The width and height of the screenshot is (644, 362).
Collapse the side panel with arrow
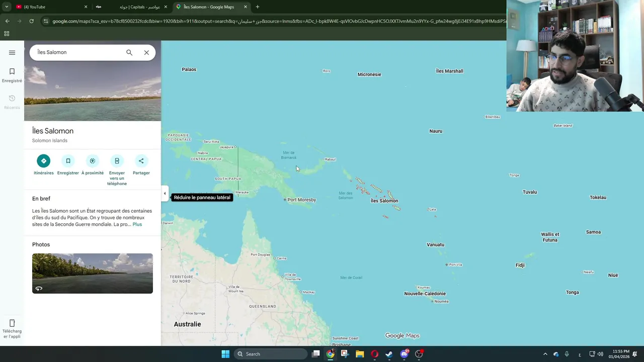pyautogui.click(x=165, y=194)
